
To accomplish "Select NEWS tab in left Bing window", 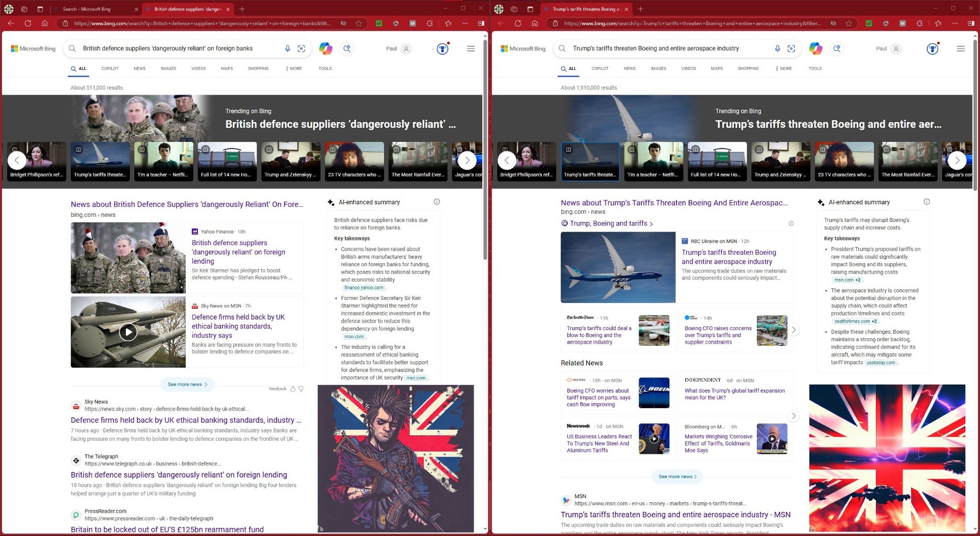I will (x=139, y=68).
